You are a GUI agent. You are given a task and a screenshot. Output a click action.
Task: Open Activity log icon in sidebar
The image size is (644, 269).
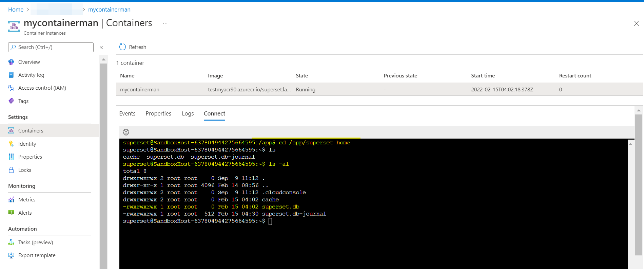pos(11,75)
